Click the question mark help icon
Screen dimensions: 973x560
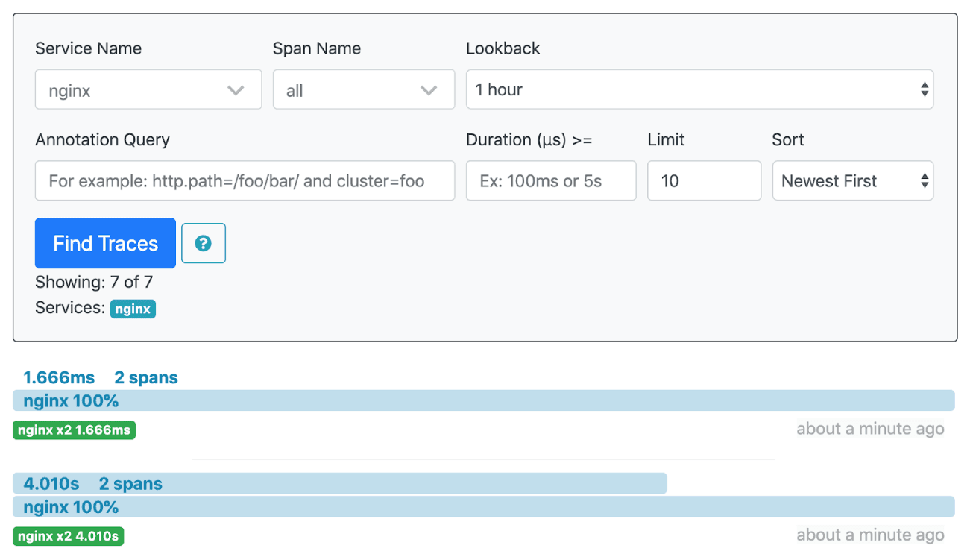tap(203, 244)
